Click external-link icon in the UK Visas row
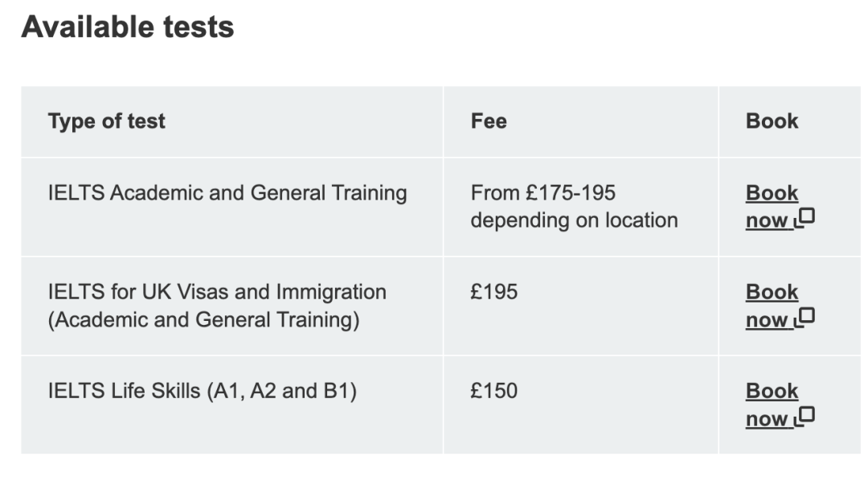Image resolution: width=868 pixels, height=485 pixels. pyautogui.click(x=805, y=319)
